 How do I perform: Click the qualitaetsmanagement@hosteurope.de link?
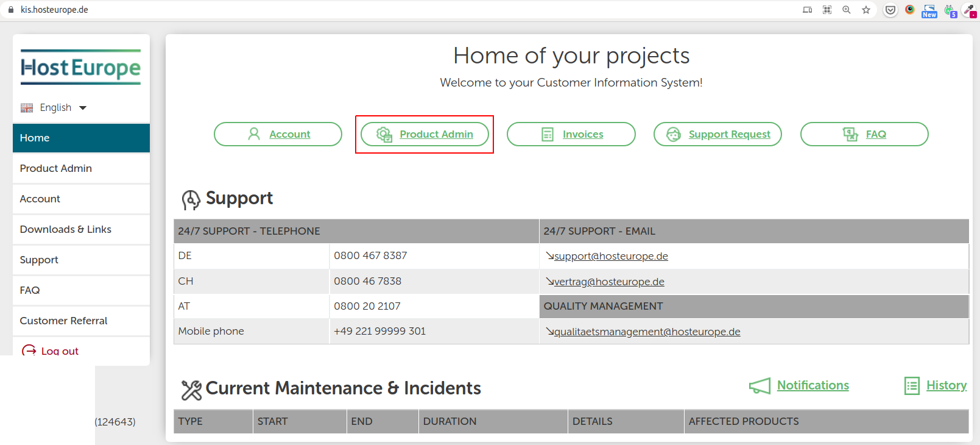[647, 332]
